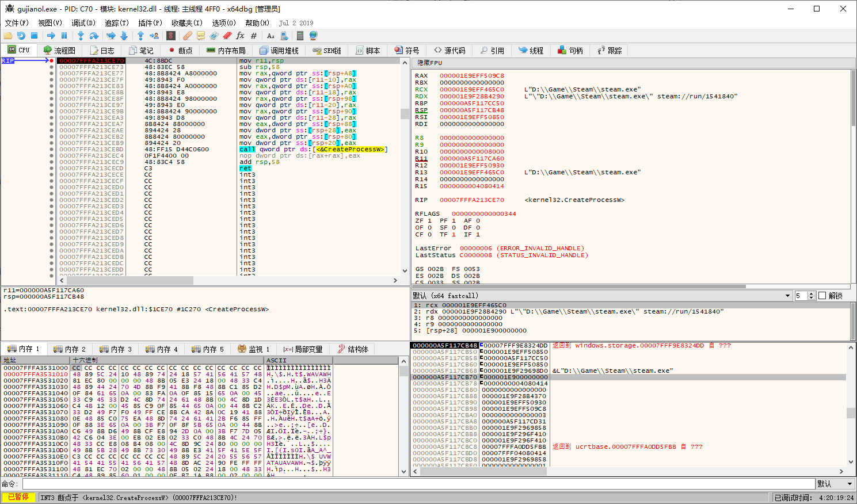Restart the debugged program
Screen dimensions: 857x504
pyautogui.click(x=21, y=36)
